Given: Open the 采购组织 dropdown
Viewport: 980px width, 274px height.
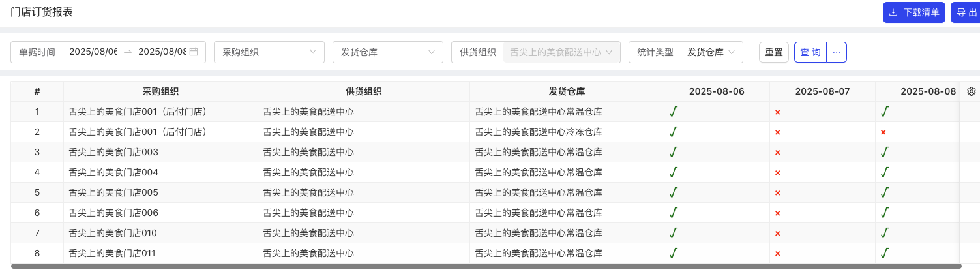Looking at the screenshot, I should coord(269,52).
